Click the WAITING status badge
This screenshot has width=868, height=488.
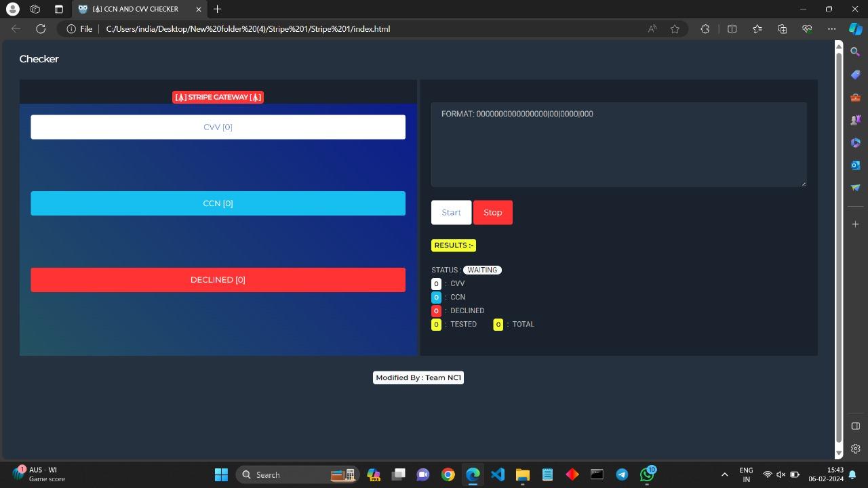click(482, 270)
